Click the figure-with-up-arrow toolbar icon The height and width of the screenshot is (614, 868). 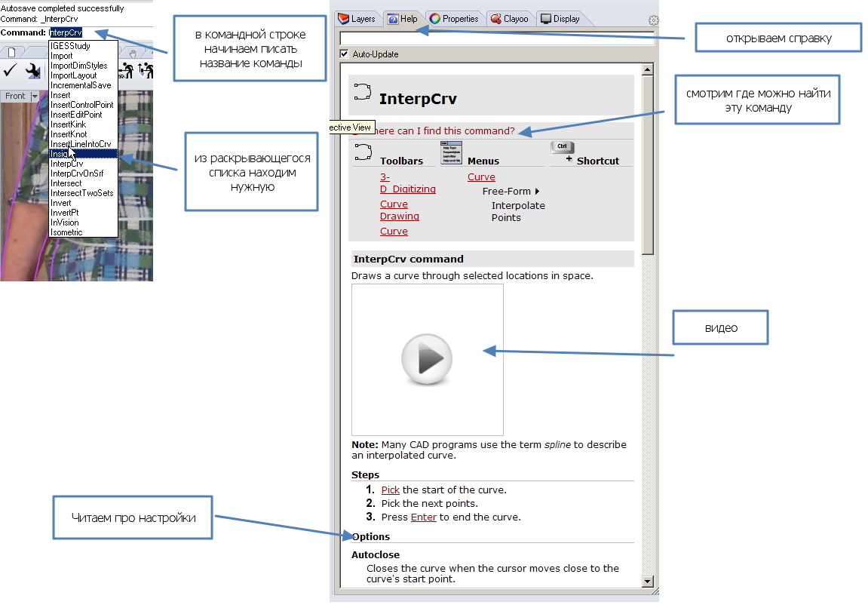(x=146, y=71)
